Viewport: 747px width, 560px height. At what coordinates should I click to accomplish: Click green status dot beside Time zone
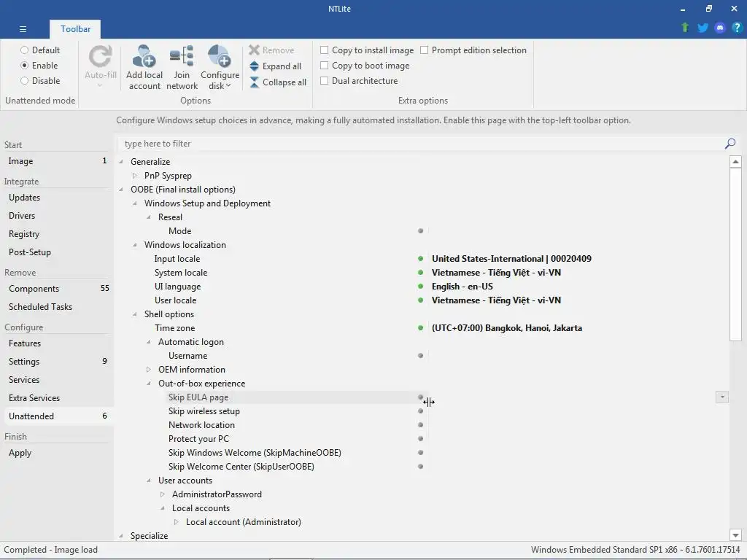click(421, 327)
